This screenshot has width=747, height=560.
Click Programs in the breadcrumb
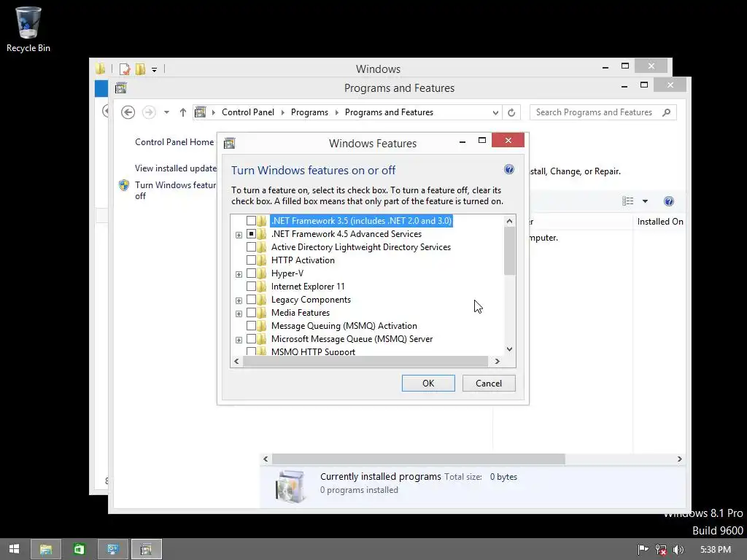(309, 112)
